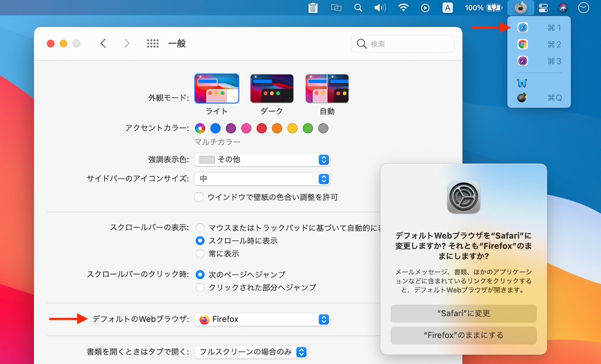The image size is (601, 364).
Task: Open Control Center in the menu bar
Action: [543, 8]
